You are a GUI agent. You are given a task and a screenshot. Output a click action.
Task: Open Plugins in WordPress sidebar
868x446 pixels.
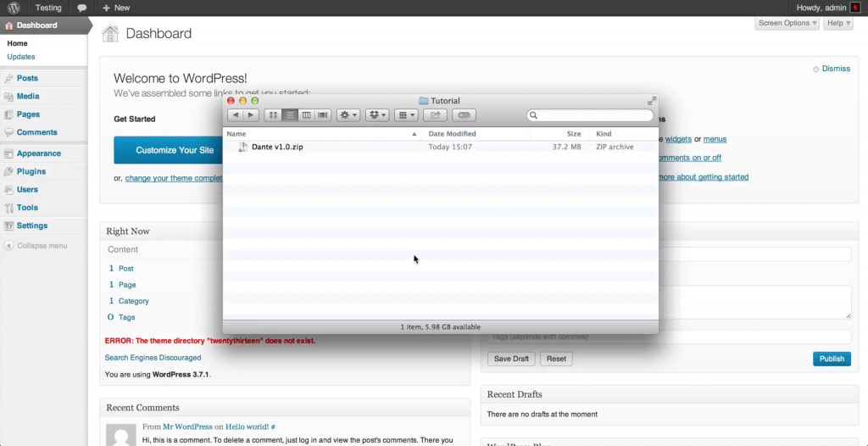tap(31, 171)
